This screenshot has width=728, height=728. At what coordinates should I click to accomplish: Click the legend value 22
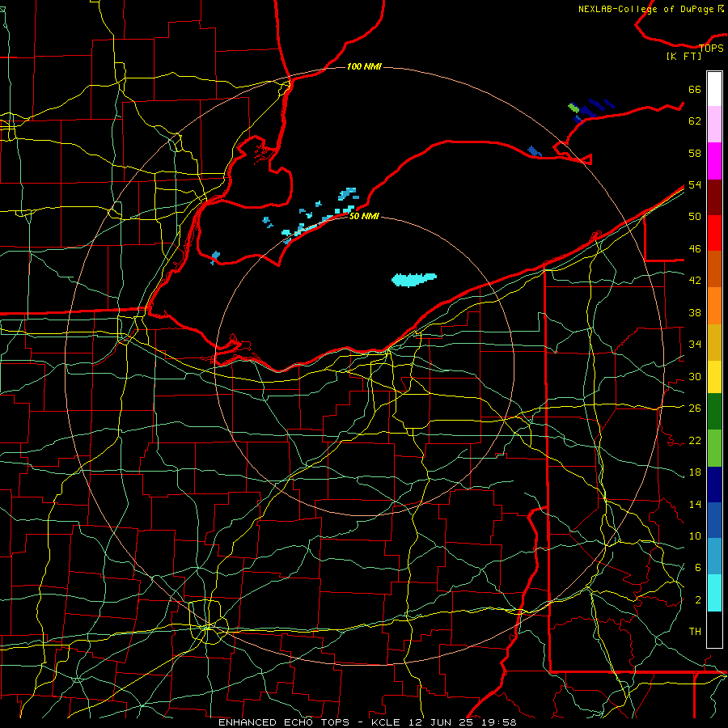coord(695,440)
